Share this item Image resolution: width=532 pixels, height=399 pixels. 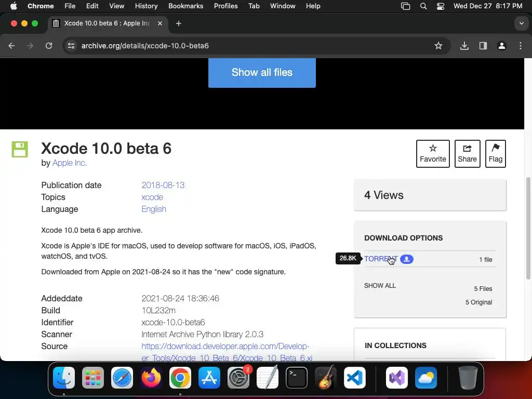click(467, 154)
